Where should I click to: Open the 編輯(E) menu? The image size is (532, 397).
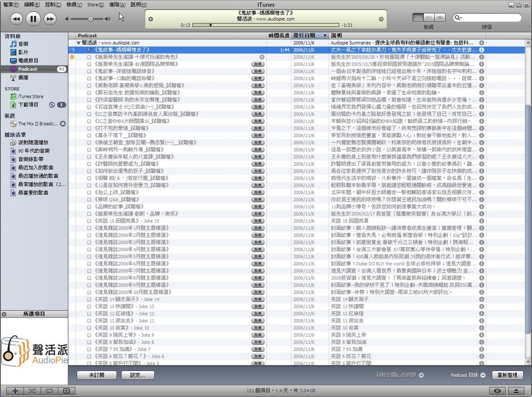tap(32, 5)
